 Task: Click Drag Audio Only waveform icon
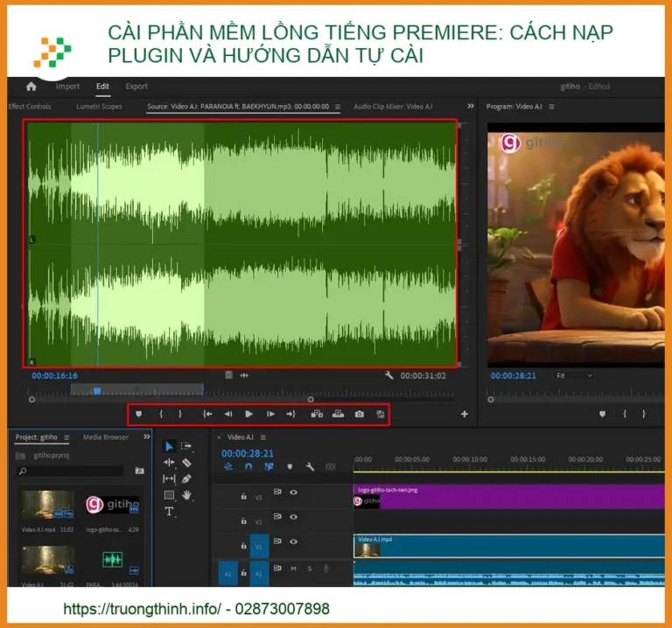point(244,376)
